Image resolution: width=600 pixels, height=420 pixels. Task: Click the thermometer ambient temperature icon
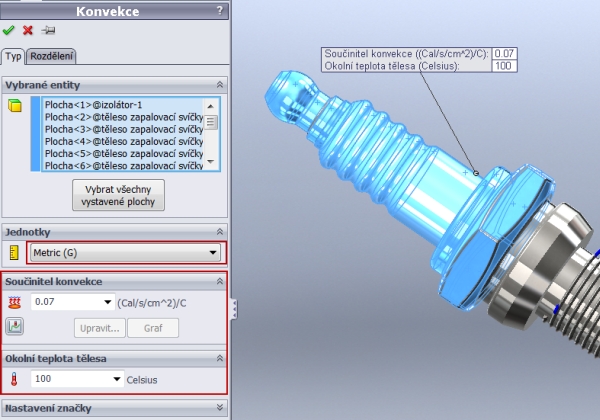[x=14, y=379]
